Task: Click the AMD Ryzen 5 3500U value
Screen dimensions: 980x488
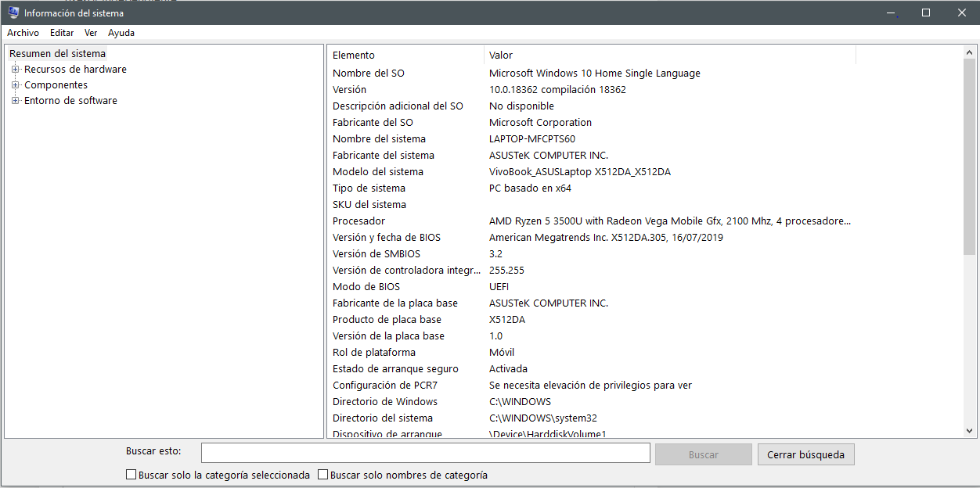Action: coord(670,221)
